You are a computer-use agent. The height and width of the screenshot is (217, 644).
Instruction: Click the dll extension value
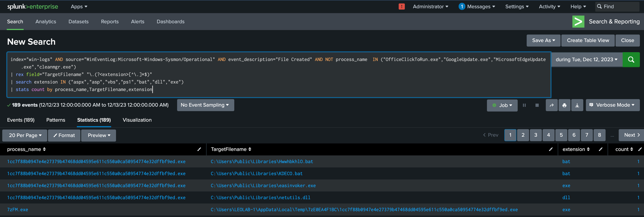pos(566,197)
